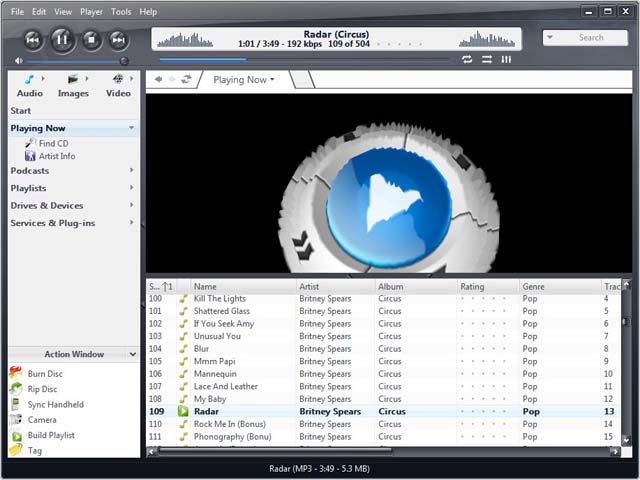Expand the Drives & Devices section
Screen dimensions: 640x480
click(x=131, y=205)
